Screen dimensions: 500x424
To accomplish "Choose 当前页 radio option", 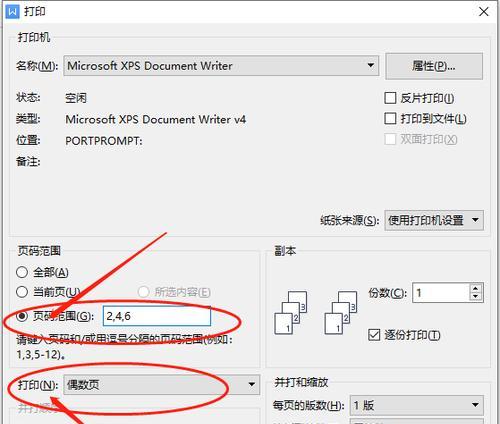I will [22, 292].
